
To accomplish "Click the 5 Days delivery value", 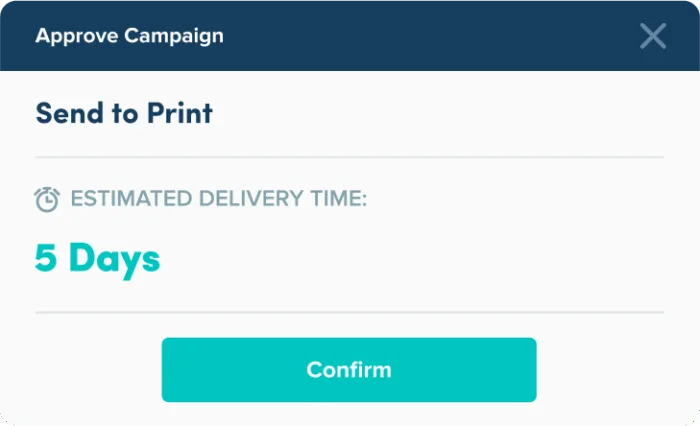I will pyautogui.click(x=97, y=259).
